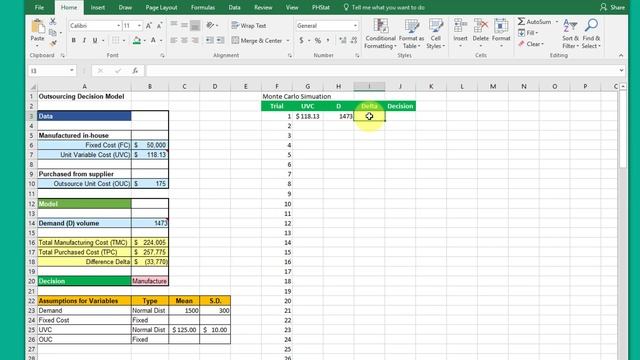Open the font size 11 dropdown
The width and height of the screenshot is (640, 360).
point(139,26)
